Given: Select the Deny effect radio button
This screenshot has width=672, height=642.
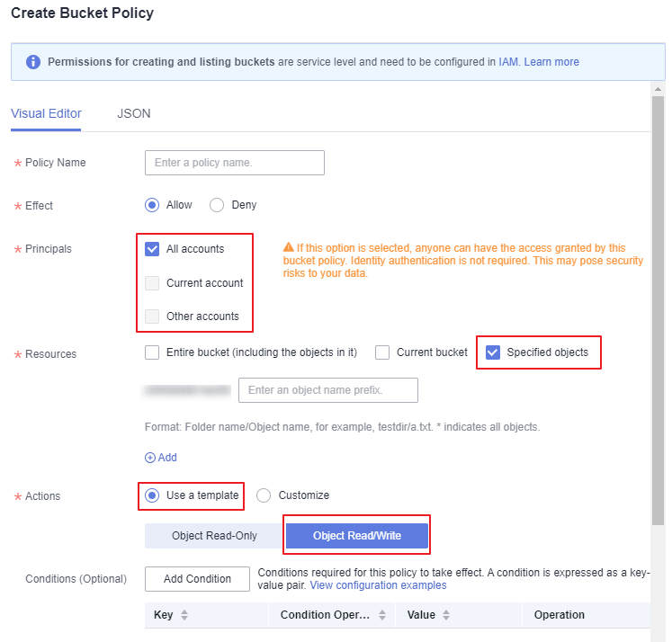Looking at the screenshot, I should click(217, 205).
